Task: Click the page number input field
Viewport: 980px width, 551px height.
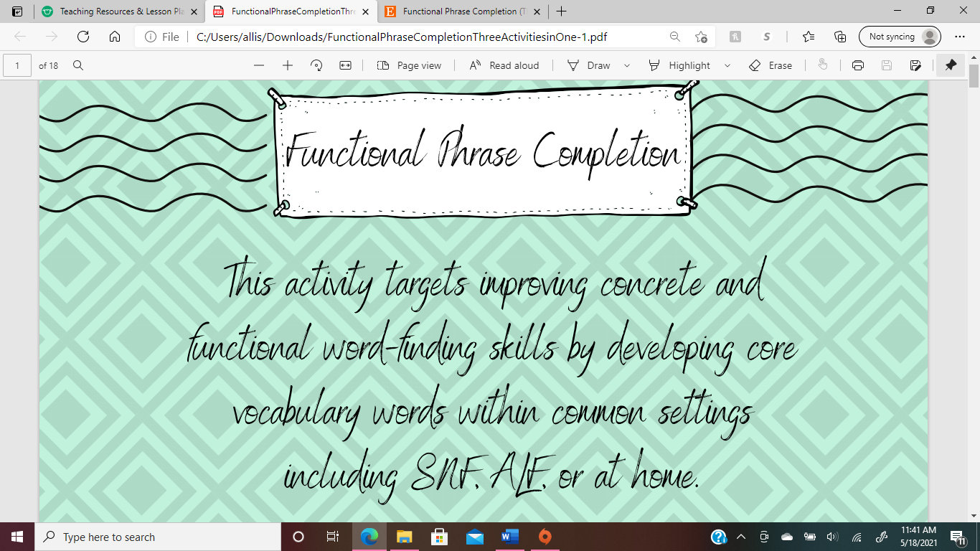Action: [x=16, y=65]
